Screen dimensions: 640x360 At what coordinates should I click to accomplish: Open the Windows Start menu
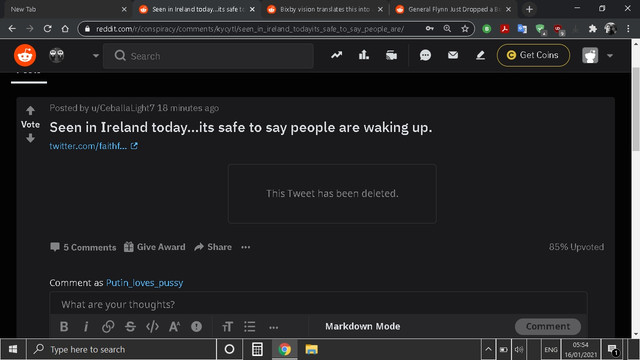[13, 349]
